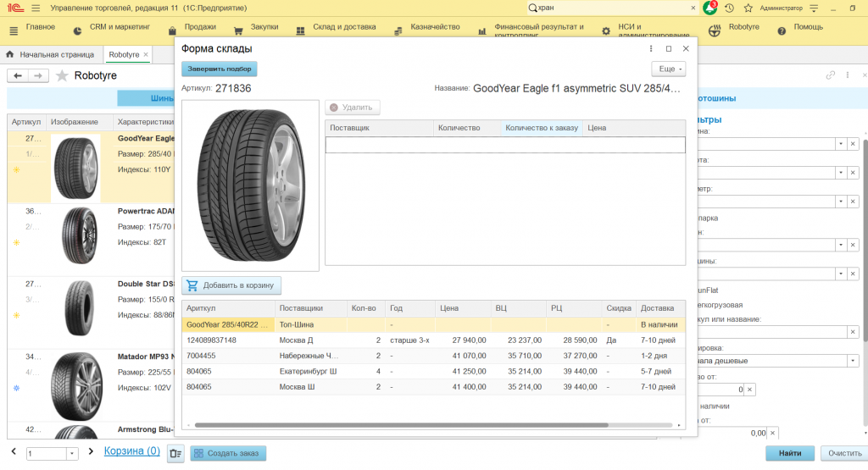
Task: Select supplier row Набережные Ч... 7004455
Action: pos(433,356)
